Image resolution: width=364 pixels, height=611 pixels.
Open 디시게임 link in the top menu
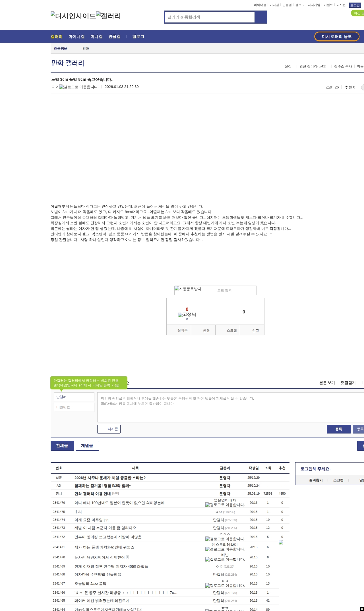point(314,5)
